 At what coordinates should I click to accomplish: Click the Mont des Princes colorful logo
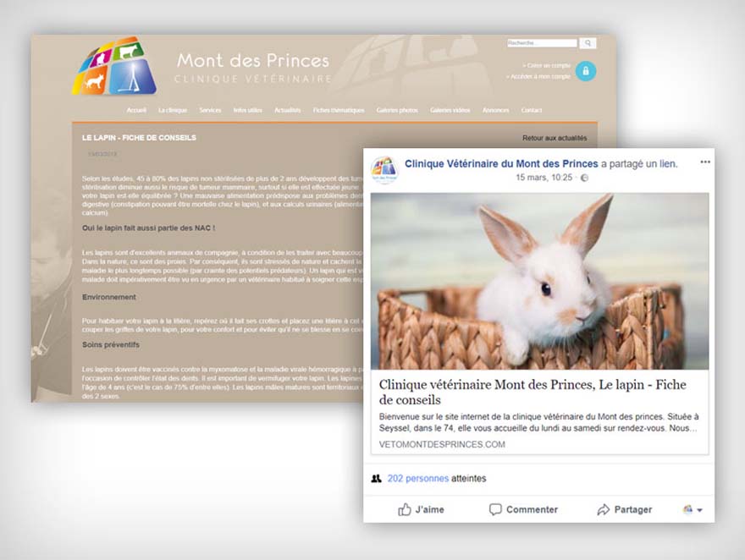tap(114, 66)
